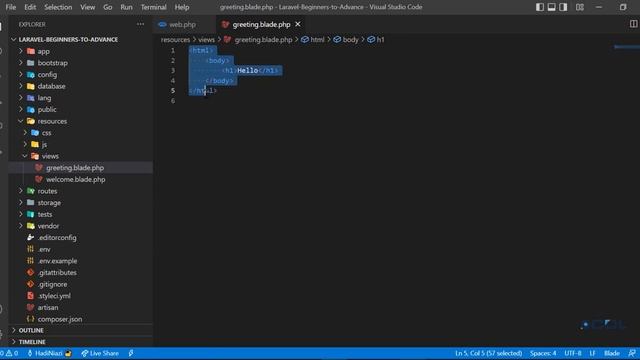
Task: Click h1 symbol in the breadcrumb
Action: pyautogui.click(x=376, y=40)
